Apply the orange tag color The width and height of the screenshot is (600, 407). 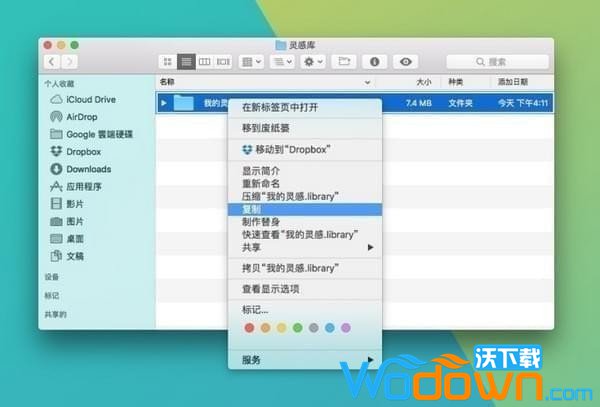[x=266, y=328]
